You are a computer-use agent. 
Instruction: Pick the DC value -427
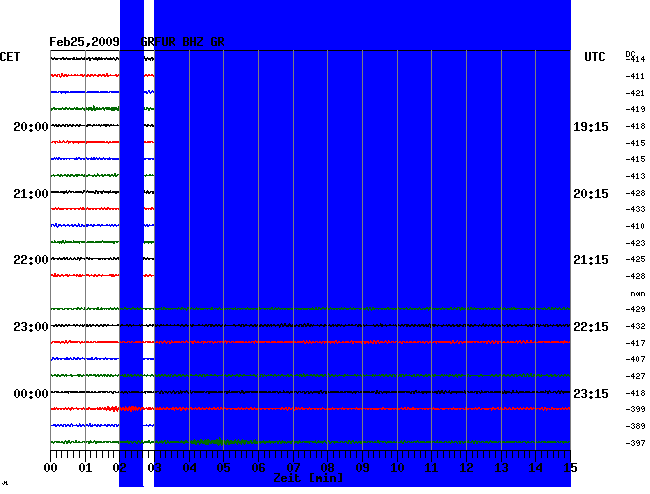(x=635, y=376)
